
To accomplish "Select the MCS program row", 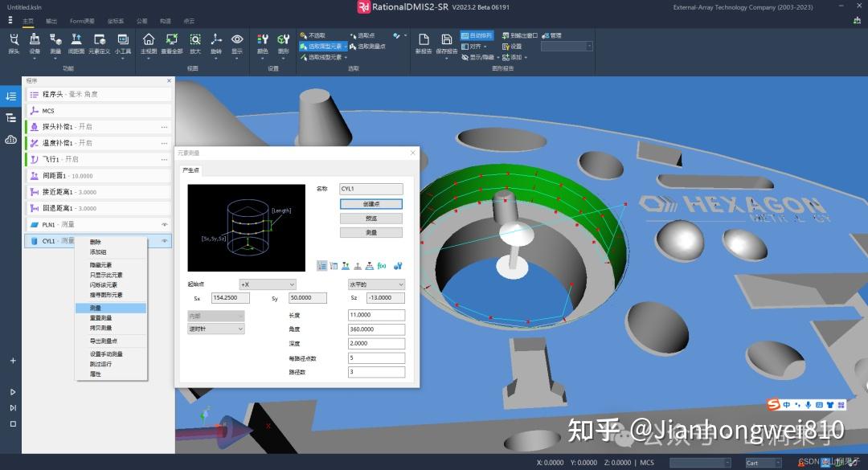I will (x=98, y=111).
